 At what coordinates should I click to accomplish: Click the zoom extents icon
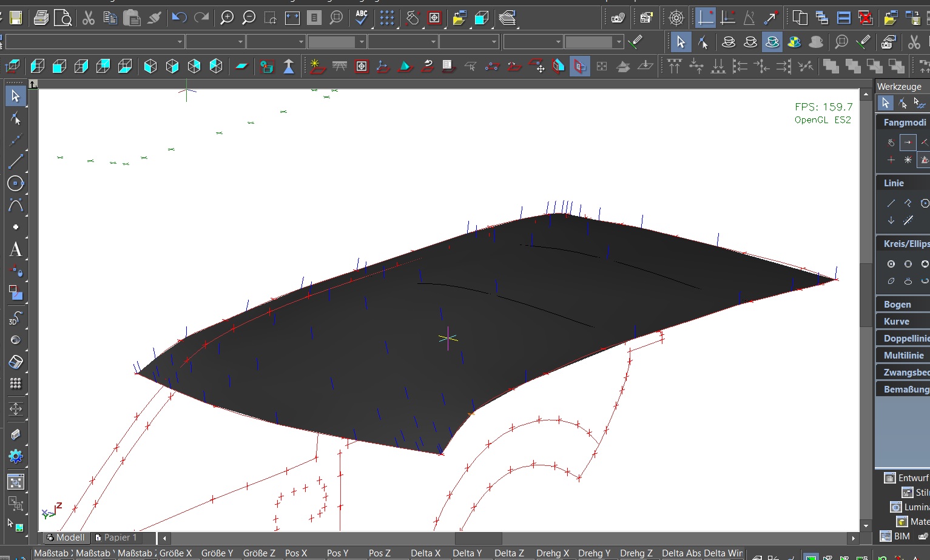click(x=292, y=18)
